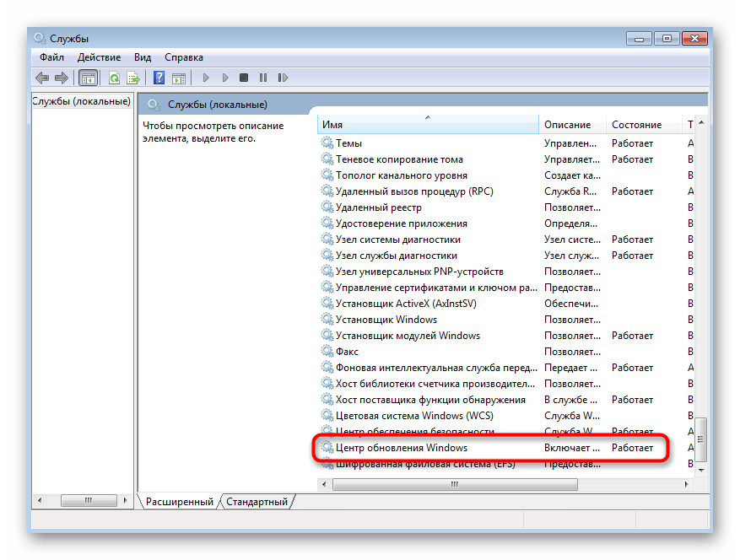This screenshot has height=560, width=740.
Task: Show the action pane toolbar icon
Action: [178, 78]
